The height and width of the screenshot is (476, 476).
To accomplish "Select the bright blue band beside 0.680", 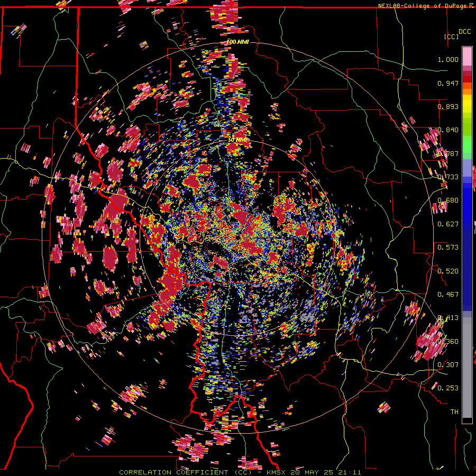I will (467, 204).
